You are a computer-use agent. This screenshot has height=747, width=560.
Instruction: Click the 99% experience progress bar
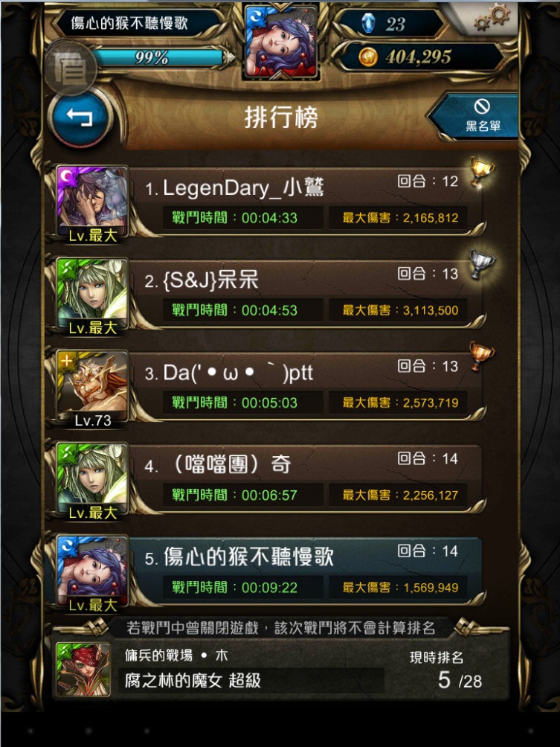point(157,57)
